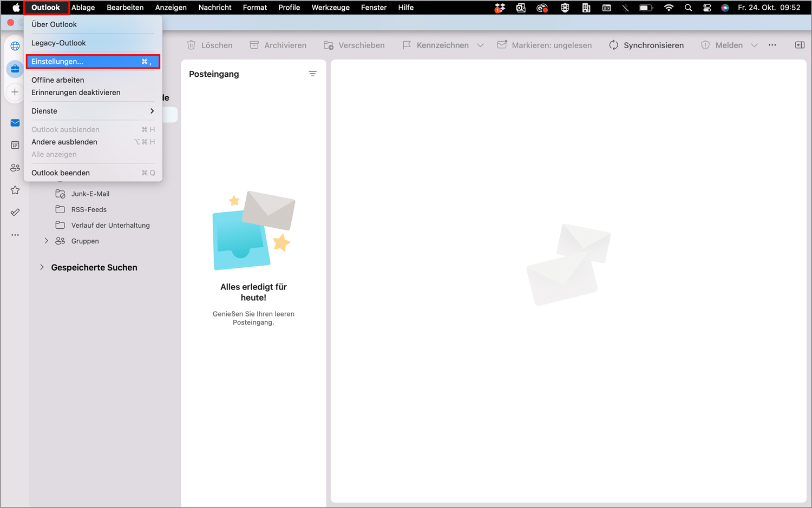The width and height of the screenshot is (812, 508).
Task: Click "Markieren: ungelesen" in the toolbar
Action: (x=544, y=45)
